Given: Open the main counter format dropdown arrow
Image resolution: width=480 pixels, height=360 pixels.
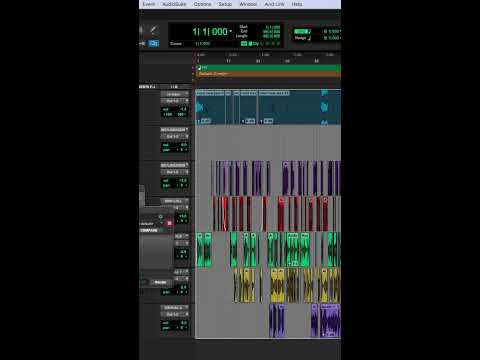Looking at the screenshot, I should coord(230,31).
